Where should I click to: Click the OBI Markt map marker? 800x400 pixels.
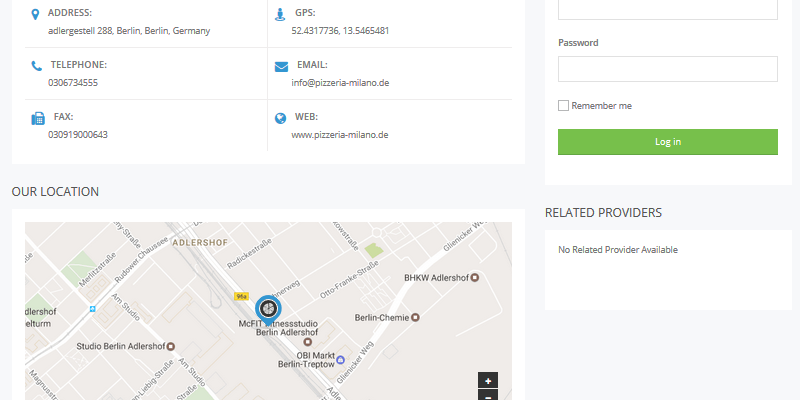click(340, 360)
